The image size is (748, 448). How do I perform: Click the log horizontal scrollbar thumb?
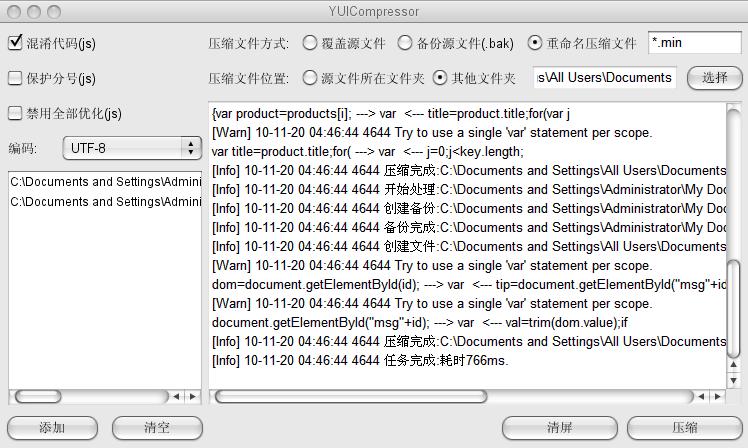tap(351, 396)
